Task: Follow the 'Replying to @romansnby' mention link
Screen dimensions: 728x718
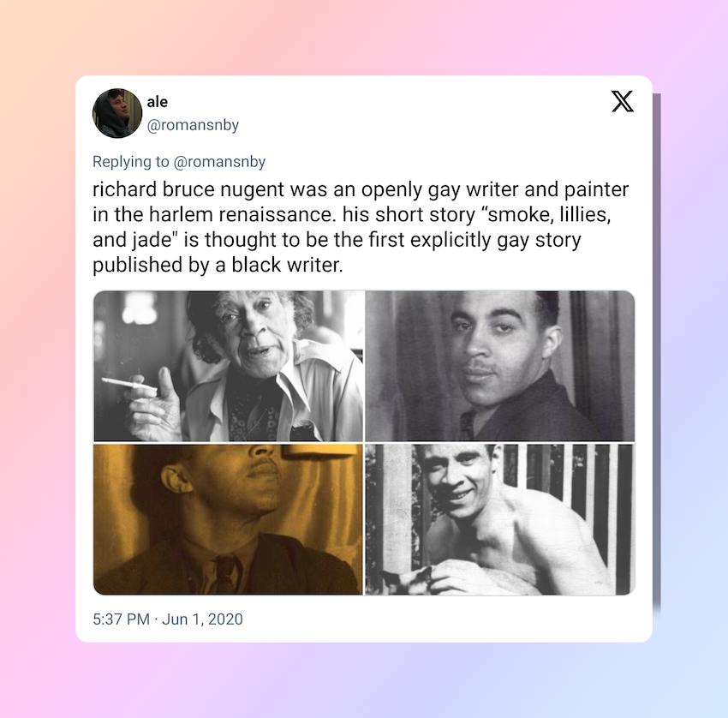Action: pos(219,162)
